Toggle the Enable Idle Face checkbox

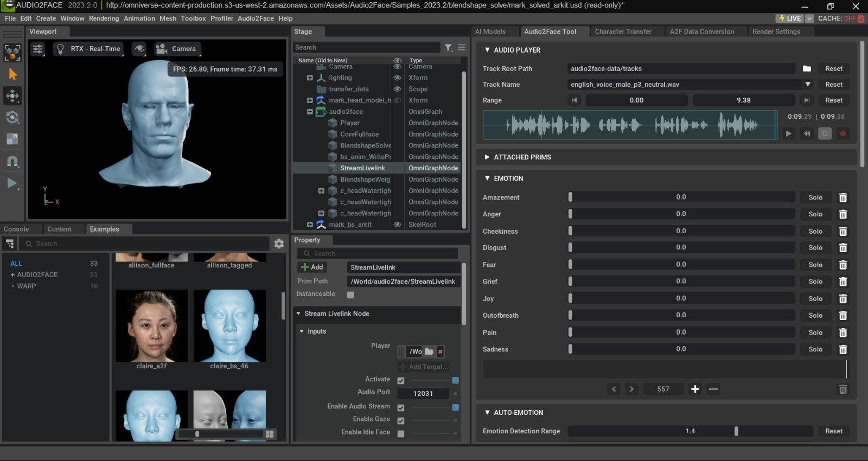401,433
